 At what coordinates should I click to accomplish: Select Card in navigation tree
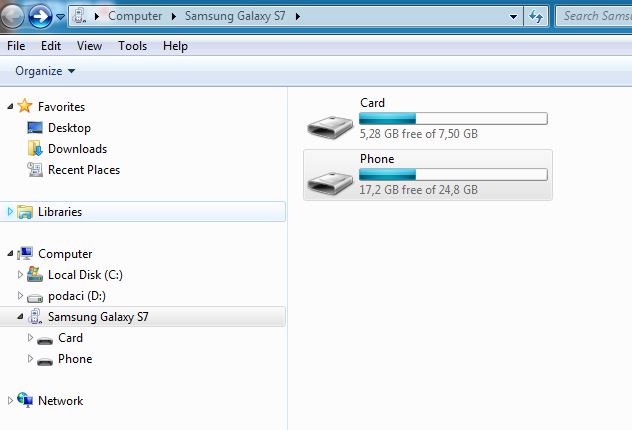pos(70,338)
